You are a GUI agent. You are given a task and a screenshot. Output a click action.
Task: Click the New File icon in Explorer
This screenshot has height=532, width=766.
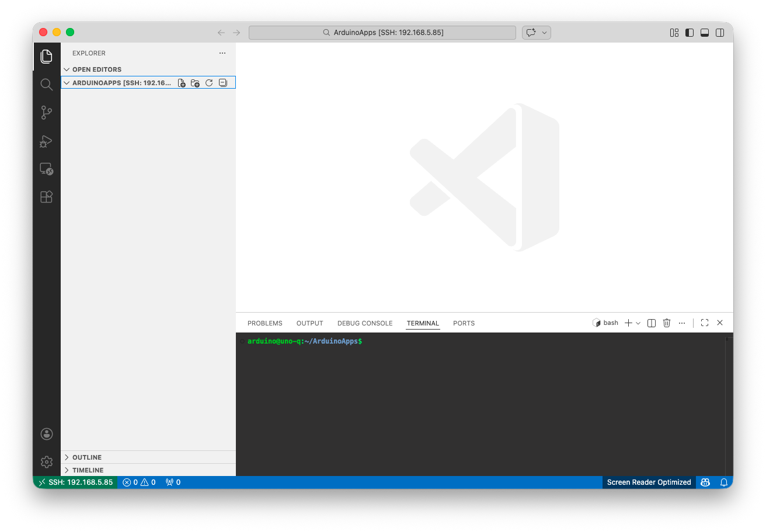pos(182,83)
